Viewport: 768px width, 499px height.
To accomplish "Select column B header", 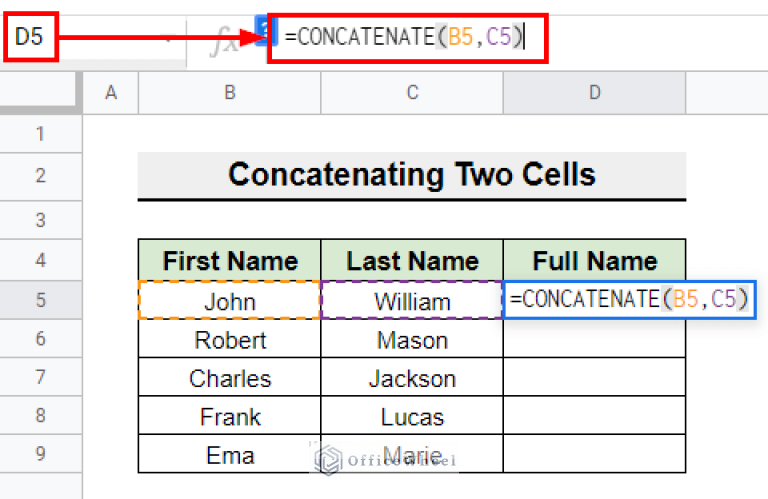I will point(230,93).
